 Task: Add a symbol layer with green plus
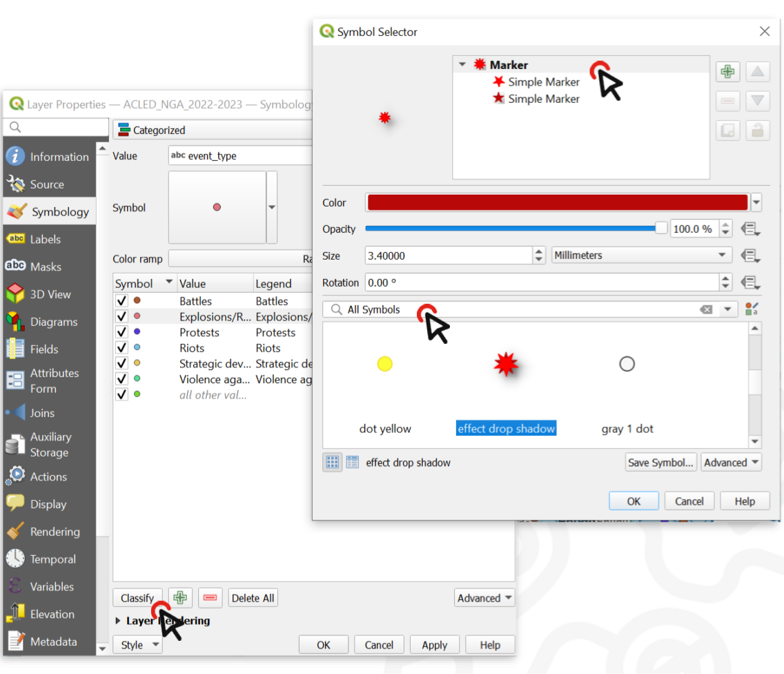tap(727, 72)
